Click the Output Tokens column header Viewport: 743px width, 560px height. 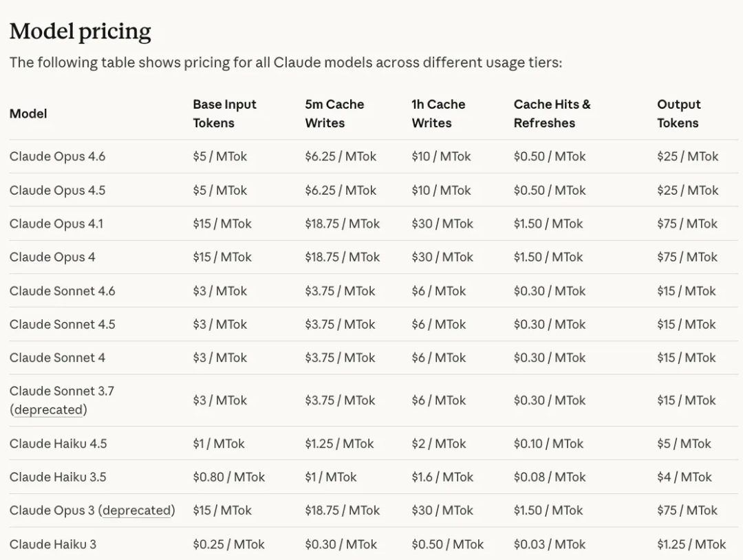point(678,114)
